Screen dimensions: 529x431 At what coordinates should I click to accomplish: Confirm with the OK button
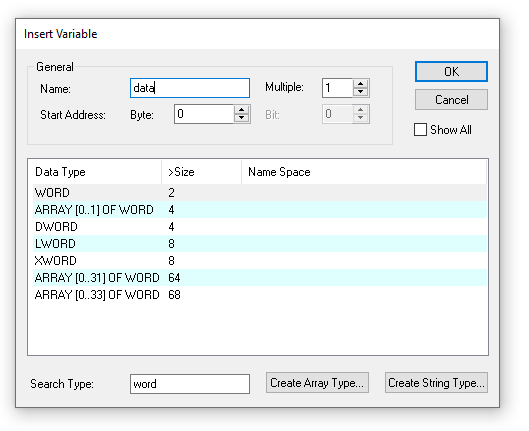(x=451, y=71)
